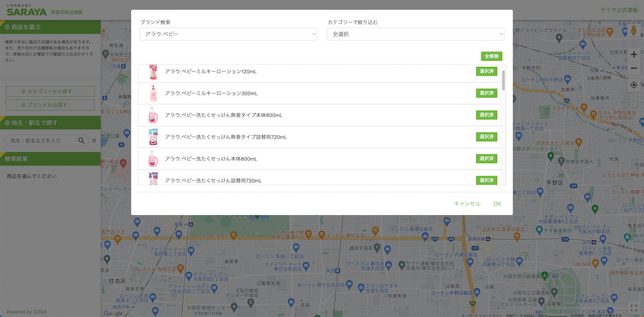Open the サラヤ公式通販 link
The image size is (644, 317).
(x=620, y=10)
